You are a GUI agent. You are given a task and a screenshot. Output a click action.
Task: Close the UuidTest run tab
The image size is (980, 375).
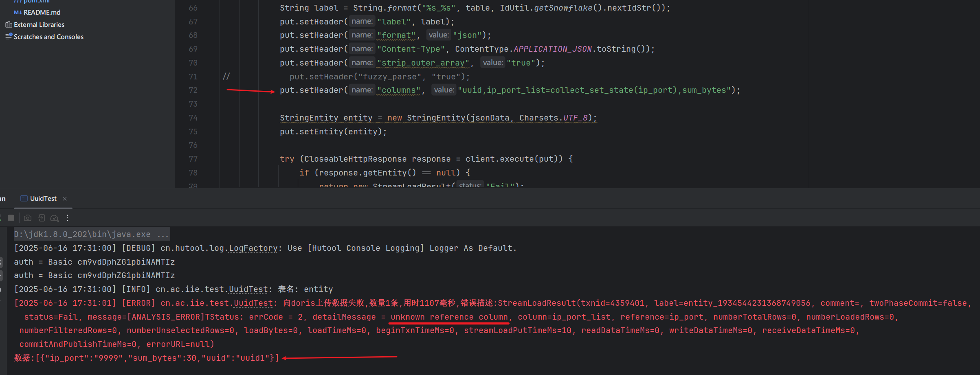point(65,199)
